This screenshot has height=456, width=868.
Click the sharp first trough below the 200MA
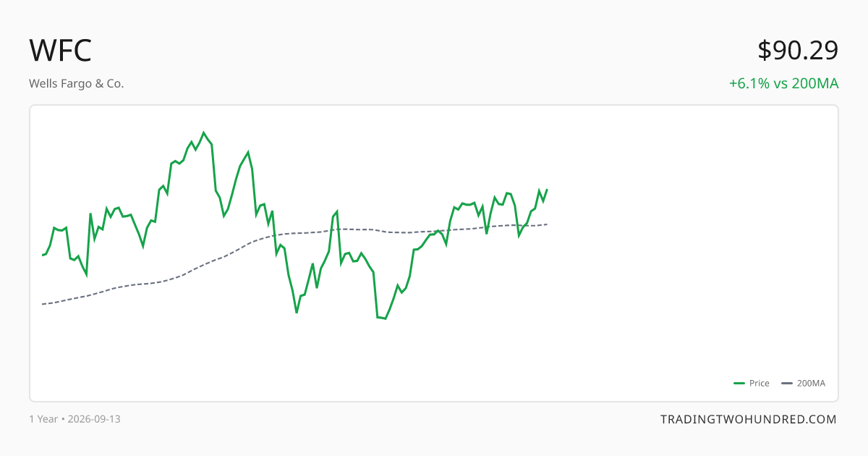[297, 312]
